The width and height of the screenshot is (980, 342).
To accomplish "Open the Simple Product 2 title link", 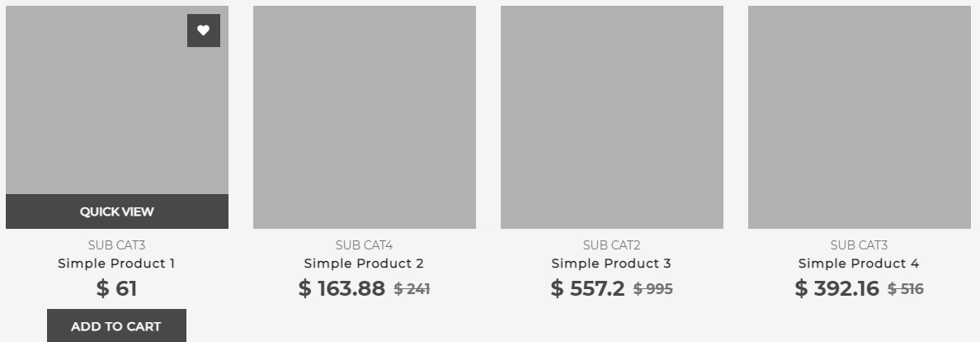I will pyautogui.click(x=364, y=264).
